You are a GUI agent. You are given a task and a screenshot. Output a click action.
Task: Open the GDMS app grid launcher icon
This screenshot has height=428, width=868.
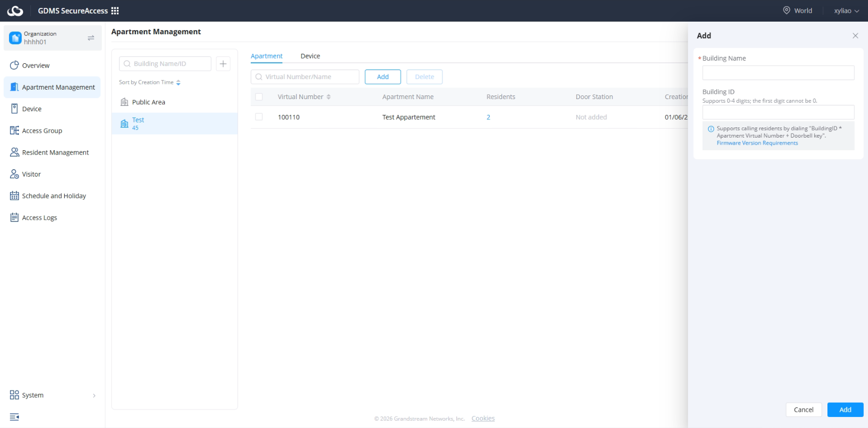[x=115, y=11]
